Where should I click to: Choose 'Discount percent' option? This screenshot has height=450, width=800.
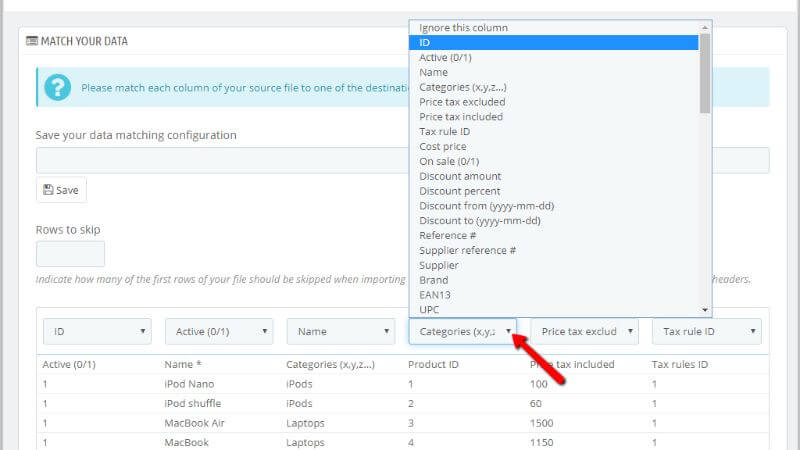click(x=554, y=191)
